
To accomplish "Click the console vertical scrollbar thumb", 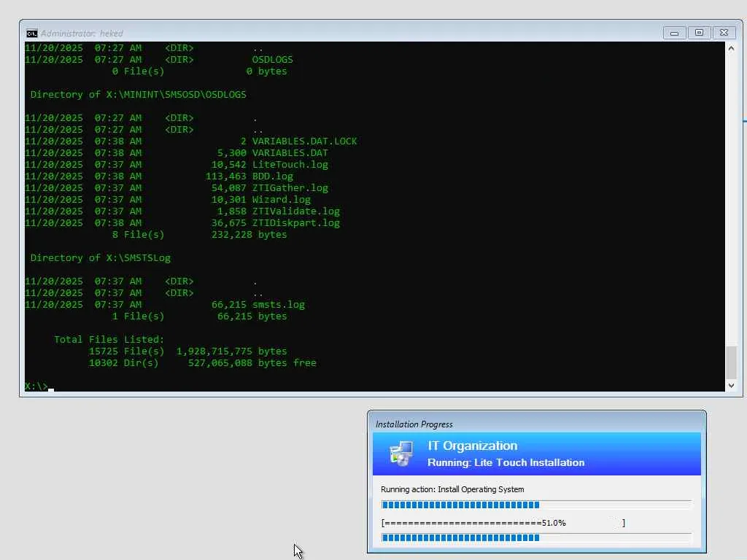I will tap(731, 363).
